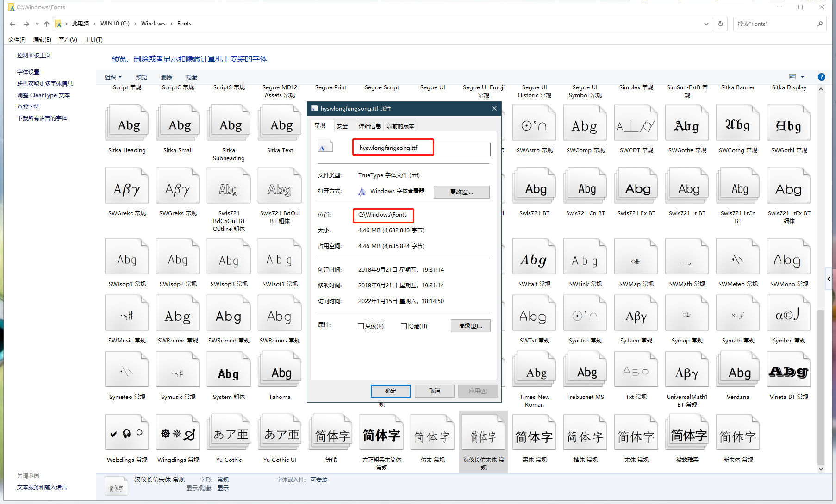The height and width of the screenshot is (504, 836).
Task: Select the SWGrekc font icon
Action: [127, 186]
